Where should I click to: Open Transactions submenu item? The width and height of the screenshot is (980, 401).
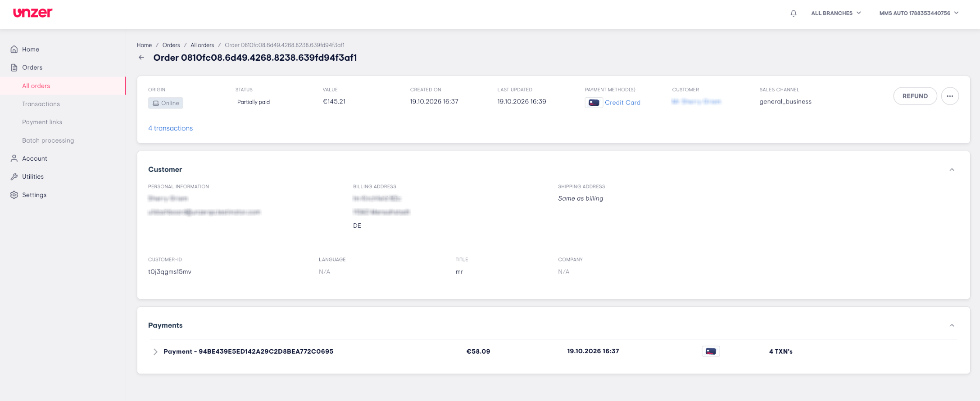tap(41, 104)
